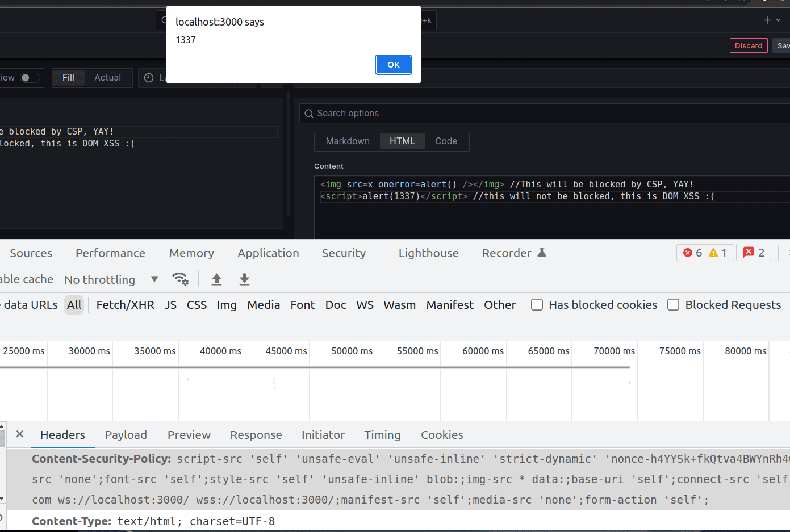
Task: Switch to the Payload tab
Action: click(126, 435)
